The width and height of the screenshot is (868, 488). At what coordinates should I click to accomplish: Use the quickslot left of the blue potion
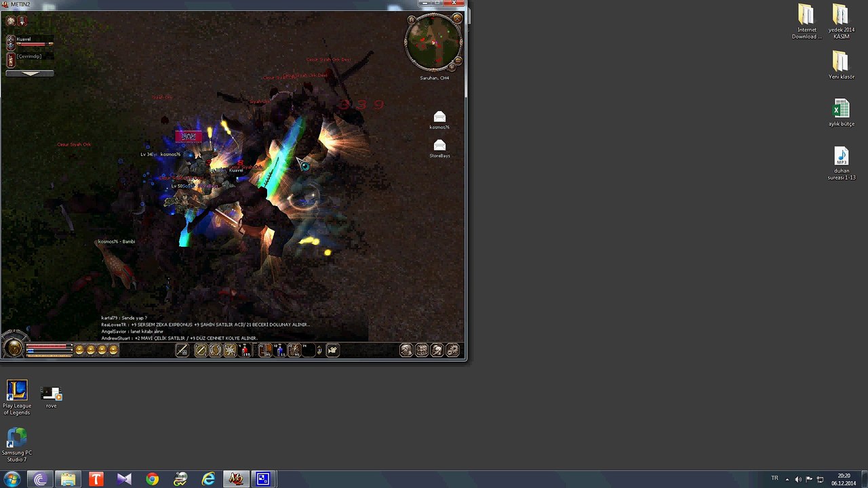tap(264, 350)
